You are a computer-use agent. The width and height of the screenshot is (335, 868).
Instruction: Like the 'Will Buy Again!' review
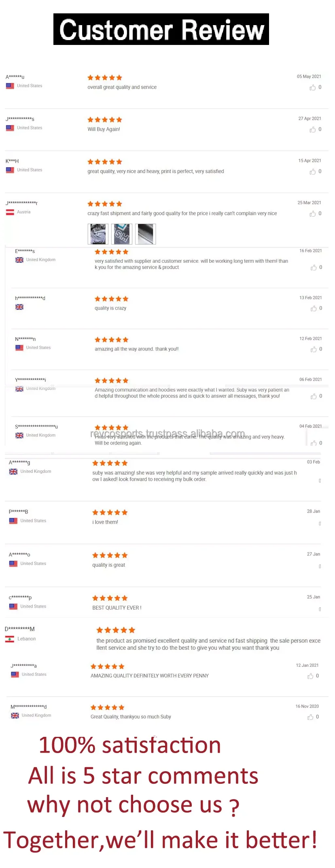[x=312, y=130]
